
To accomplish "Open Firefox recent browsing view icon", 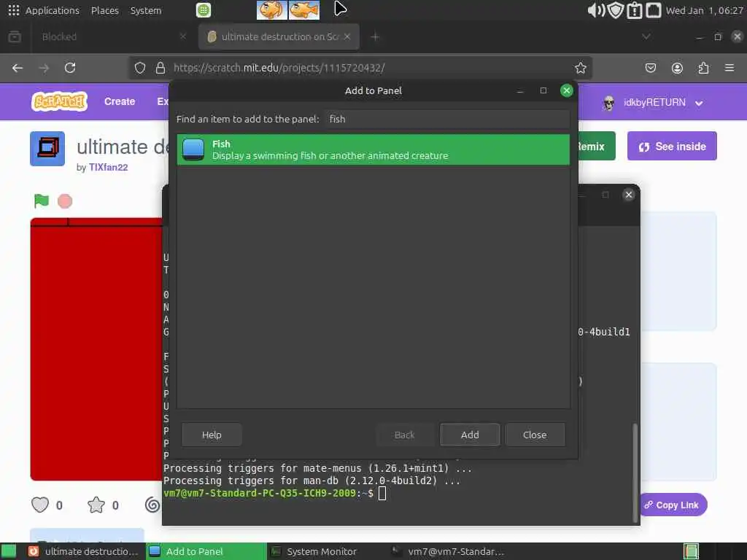I will 15,36.
